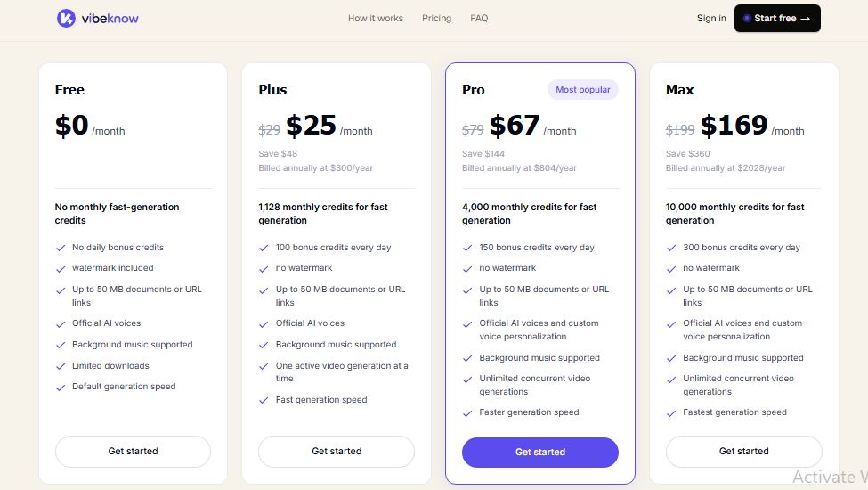Choose the Pro plan Get started button
The image size is (868, 490).
pos(540,452)
